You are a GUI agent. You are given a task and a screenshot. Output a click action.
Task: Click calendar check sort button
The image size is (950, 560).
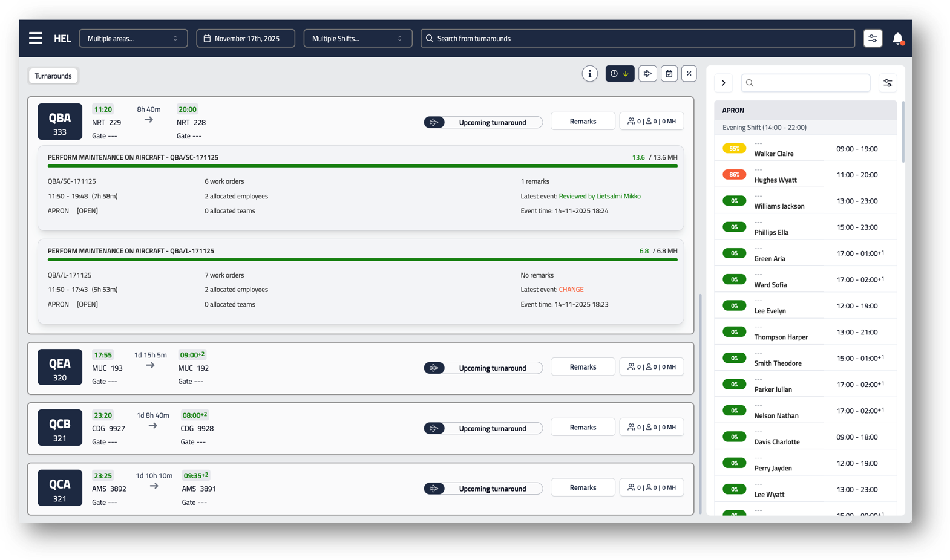(669, 74)
